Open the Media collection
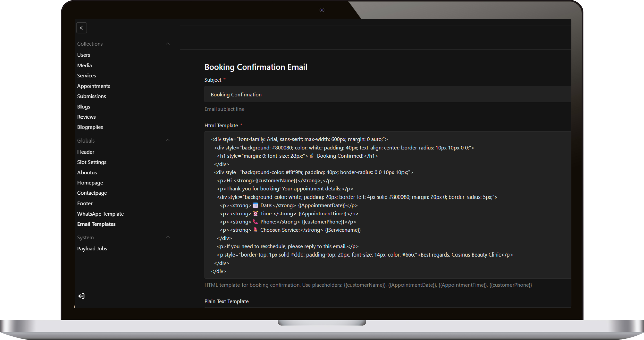Screen dimensions: 644x340 pos(84,65)
